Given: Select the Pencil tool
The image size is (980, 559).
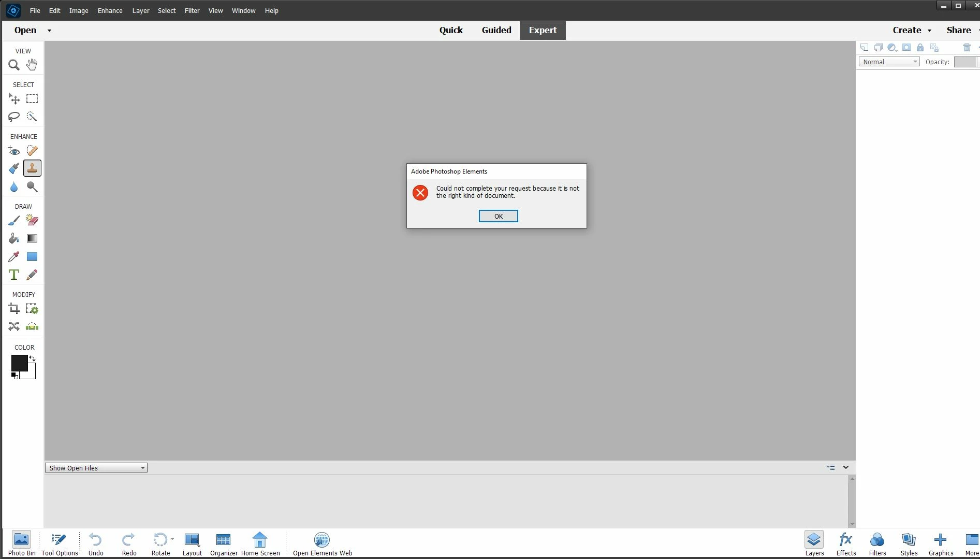Looking at the screenshot, I should (32, 275).
